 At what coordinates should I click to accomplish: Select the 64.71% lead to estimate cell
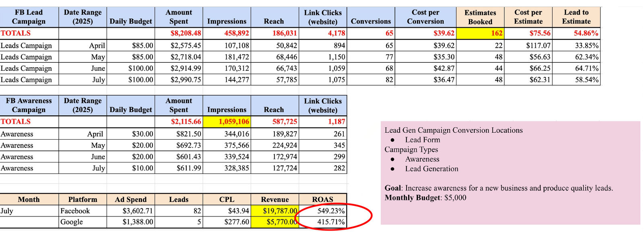click(576, 68)
